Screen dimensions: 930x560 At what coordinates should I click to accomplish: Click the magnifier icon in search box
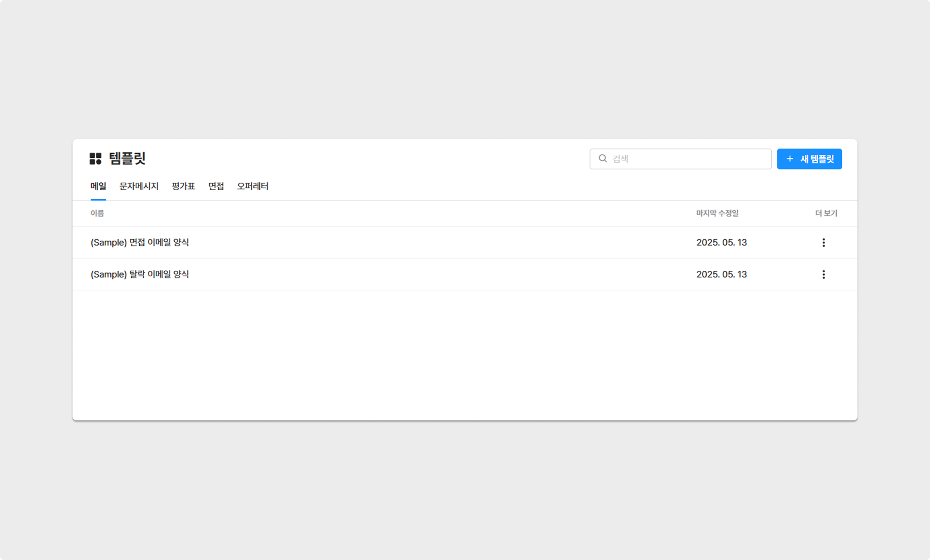[x=602, y=159]
